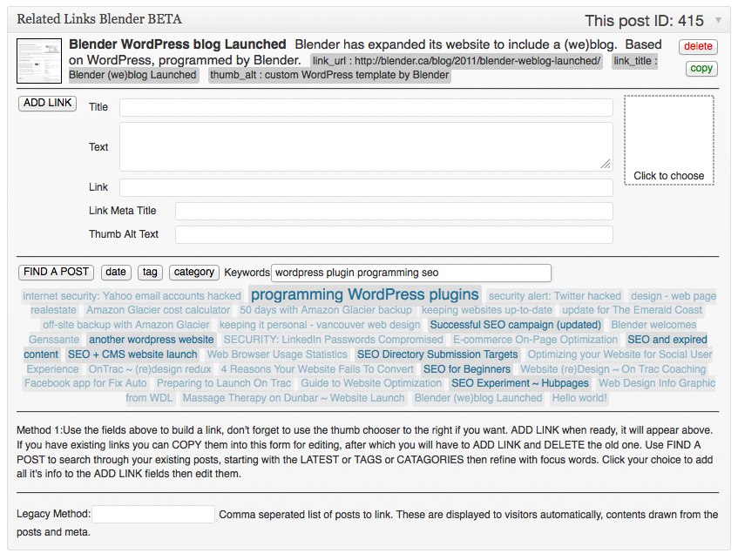Click the ADD LINK button

point(48,103)
